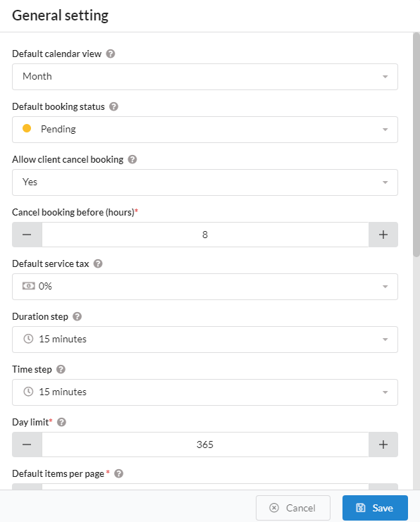The width and height of the screenshot is (420, 522).
Task: Open the Default service tax 0% dropdown
Action: point(205,287)
